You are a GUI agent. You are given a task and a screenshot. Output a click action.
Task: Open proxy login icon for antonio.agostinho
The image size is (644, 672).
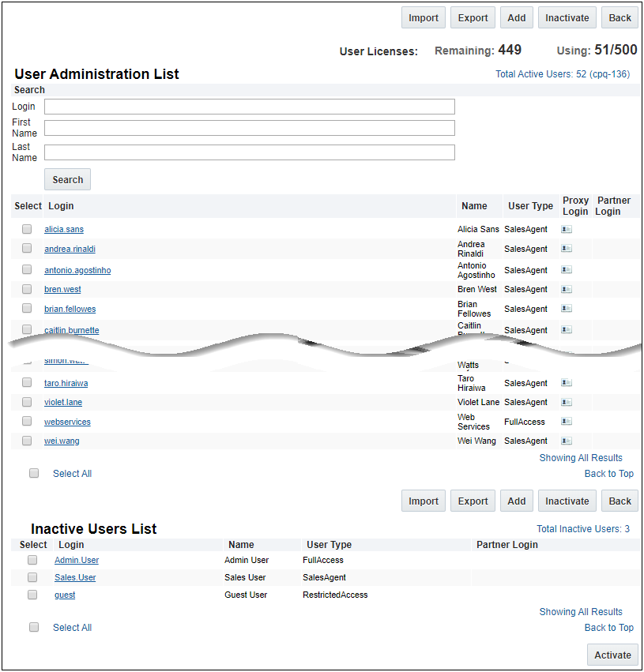coord(567,270)
